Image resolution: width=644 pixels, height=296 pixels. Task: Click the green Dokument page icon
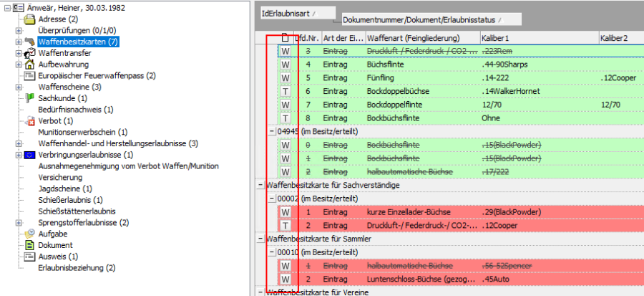click(29, 245)
